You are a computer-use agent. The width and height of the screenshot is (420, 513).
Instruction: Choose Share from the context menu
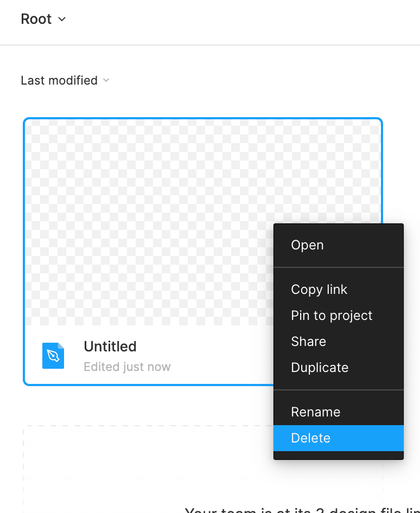pyautogui.click(x=308, y=342)
